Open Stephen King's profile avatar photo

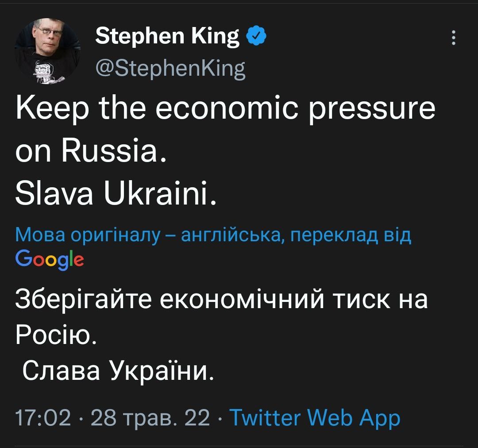(x=47, y=51)
